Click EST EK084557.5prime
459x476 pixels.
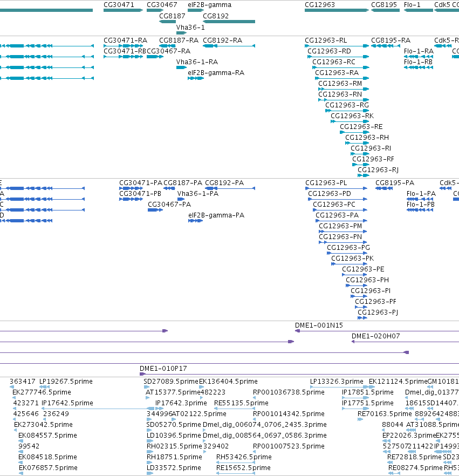pyautogui.click(x=47, y=436)
